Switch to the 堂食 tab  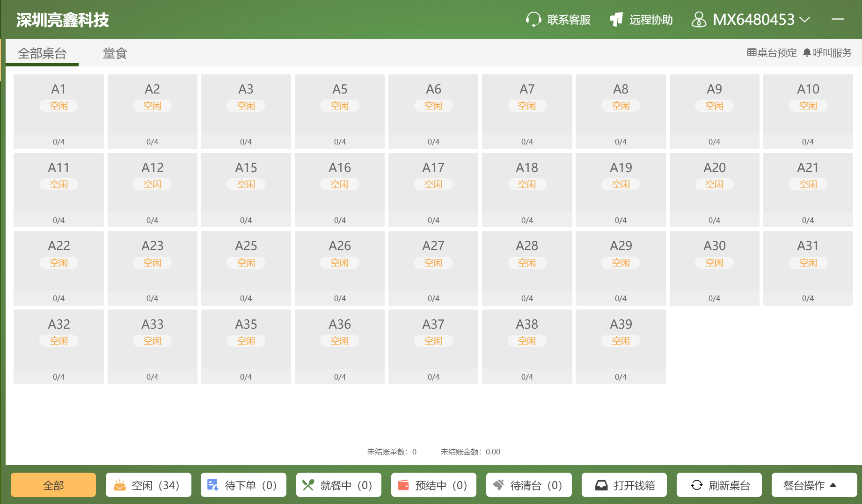115,53
